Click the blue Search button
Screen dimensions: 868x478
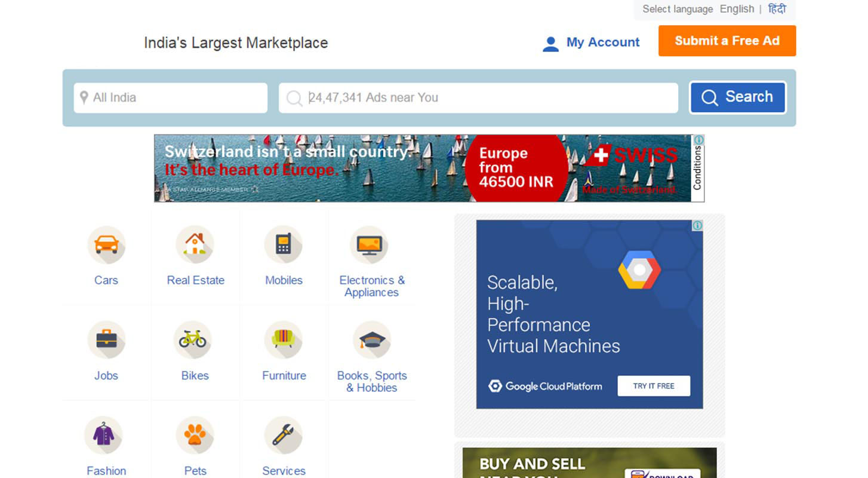(x=738, y=97)
